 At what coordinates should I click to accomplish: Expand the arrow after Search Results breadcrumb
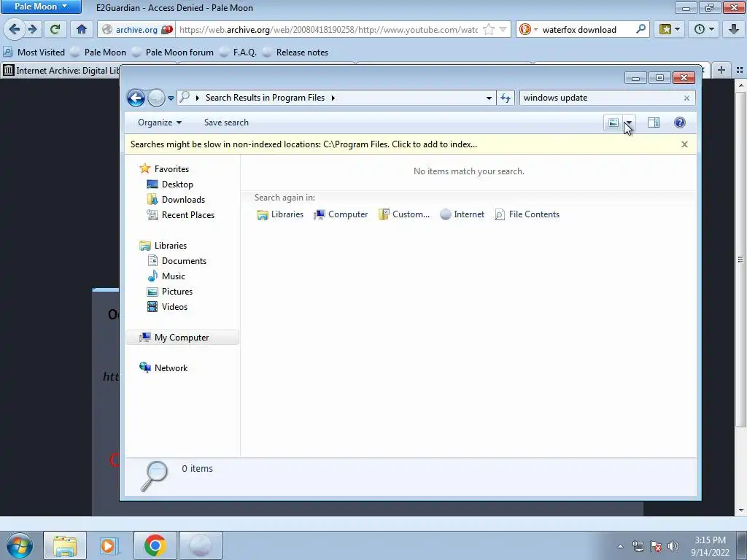coord(333,98)
